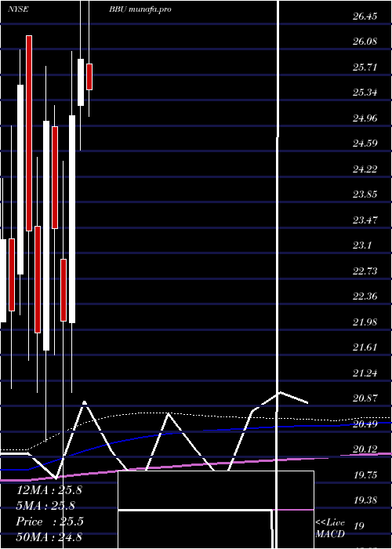Click the 21.24 price axis label
The height and width of the screenshot is (549, 392).
365,373
